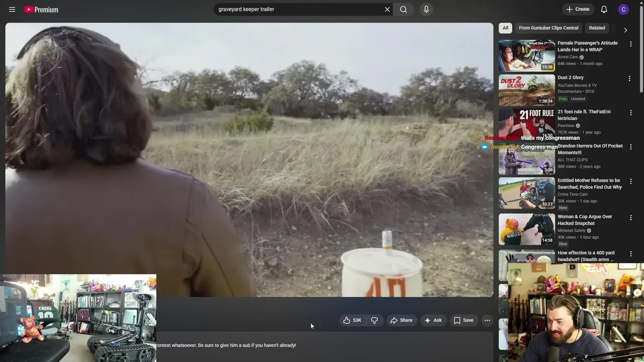Select the All filter chip
Screen dimensions: 644x362
click(505, 28)
